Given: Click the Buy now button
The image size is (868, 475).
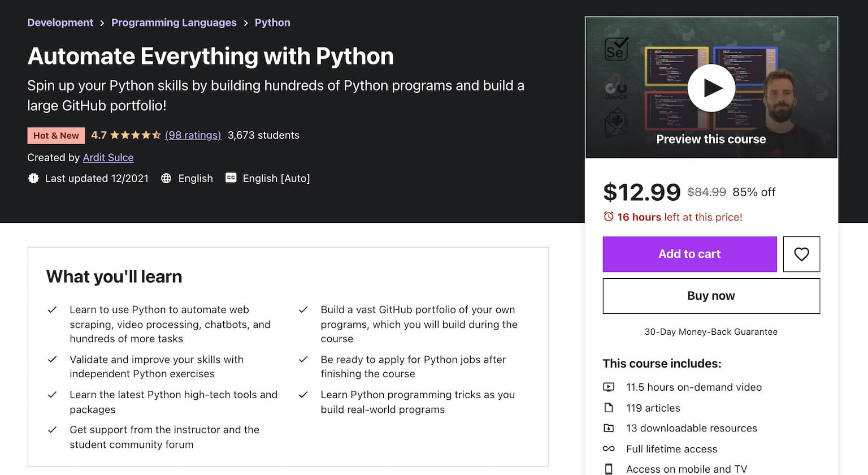Looking at the screenshot, I should (x=711, y=296).
